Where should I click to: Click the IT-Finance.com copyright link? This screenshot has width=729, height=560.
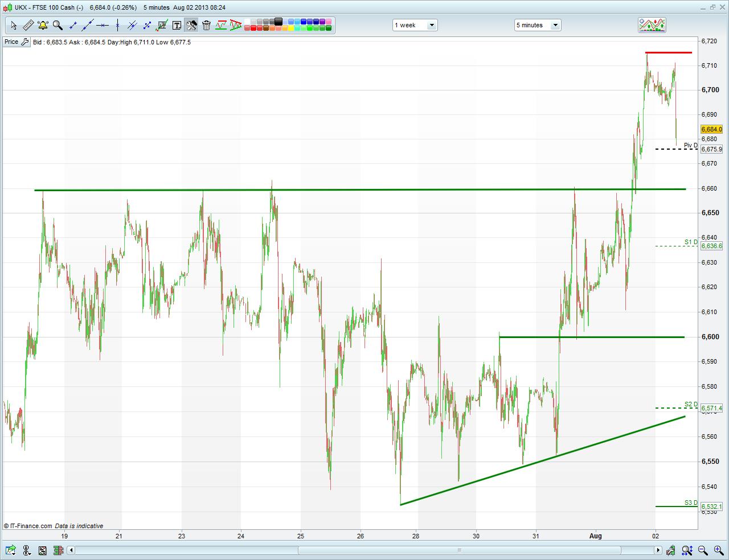28,526
